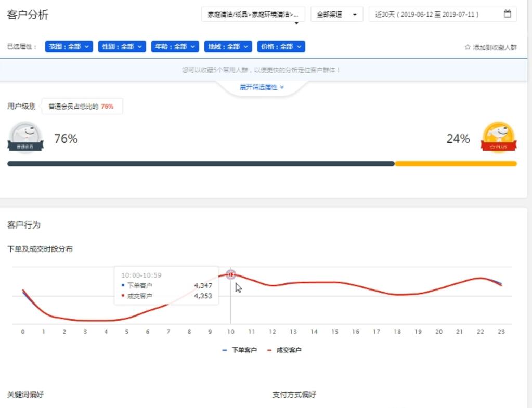
Task: Click the 下单及成交时段分布 chart title
Action: coord(40,249)
